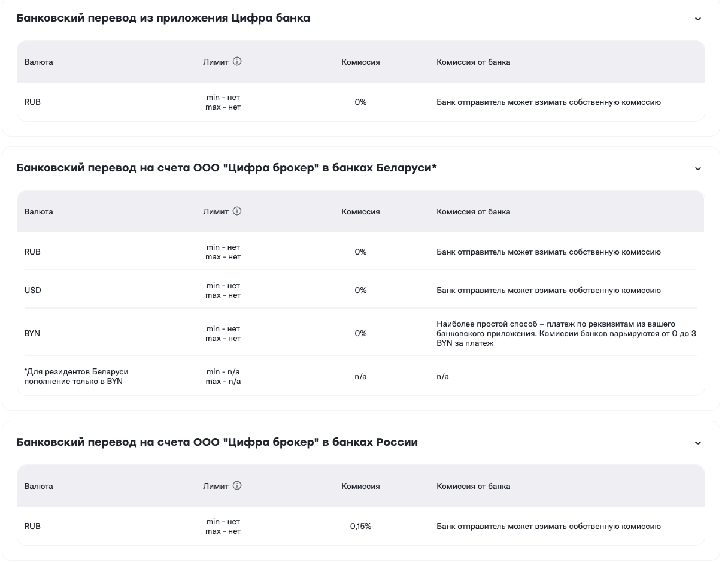Click Лимит info icon in Russia banks table
The image size is (728, 562).
click(x=237, y=485)
